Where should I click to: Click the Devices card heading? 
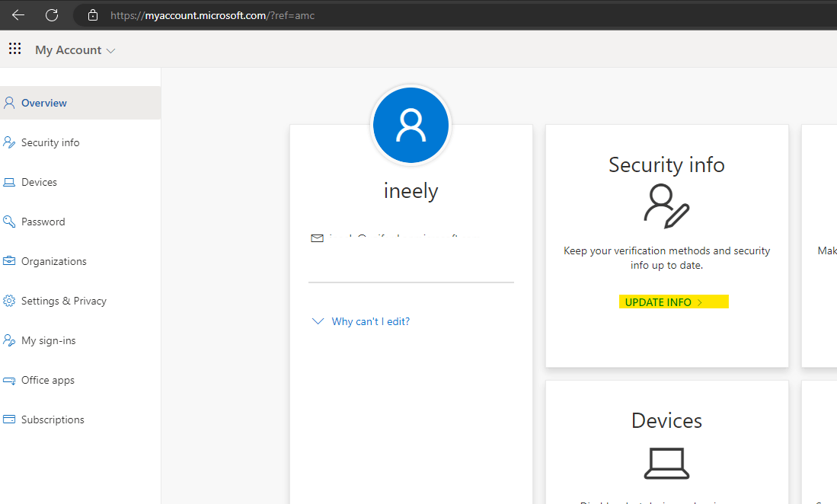pyautogui.click(x=666, y=421)
